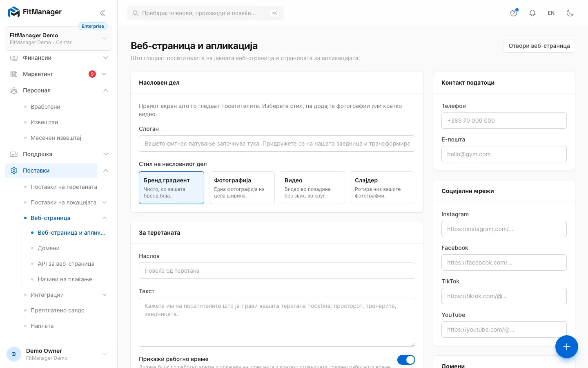Collapse the sidebar with double-chevron icon
This screenshot has width=588, height=368.
pyautogui.click(x=102, y=13)
